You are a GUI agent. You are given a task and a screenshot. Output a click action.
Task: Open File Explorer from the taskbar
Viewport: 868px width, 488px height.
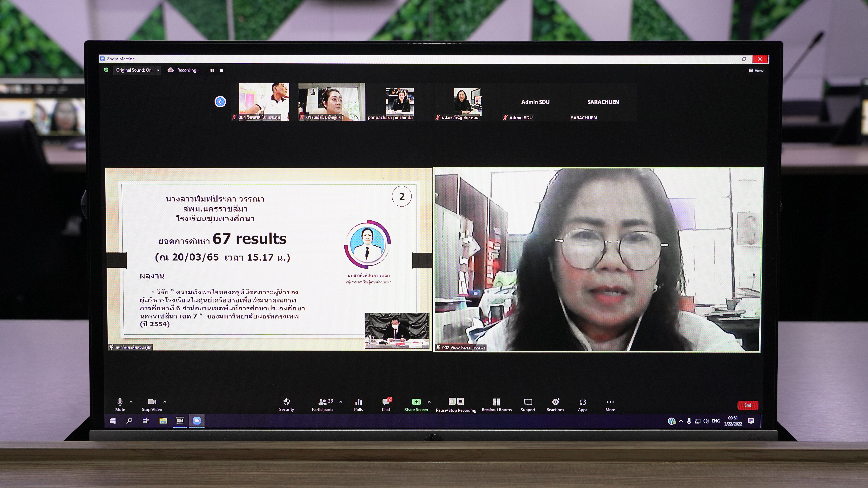pos(163,421)
